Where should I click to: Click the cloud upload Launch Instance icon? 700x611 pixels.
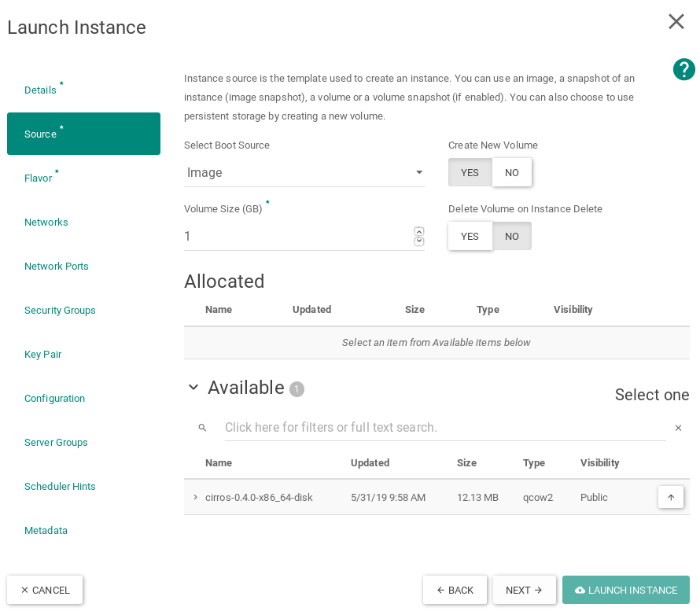(580, 590)
